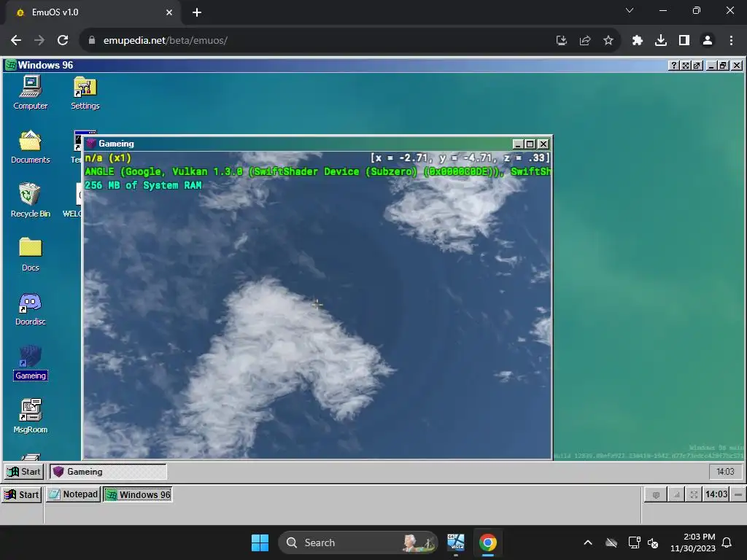Launch the Doordisc app icon
The height and width of the screenshot is (560, 747).
(x=31, y=308)
